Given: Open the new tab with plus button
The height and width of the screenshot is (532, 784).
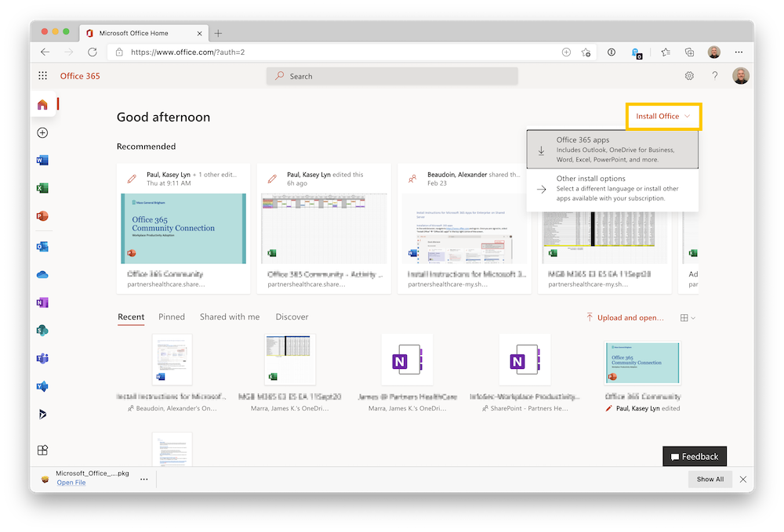Looking at the screenshot, I should (218, 34).
